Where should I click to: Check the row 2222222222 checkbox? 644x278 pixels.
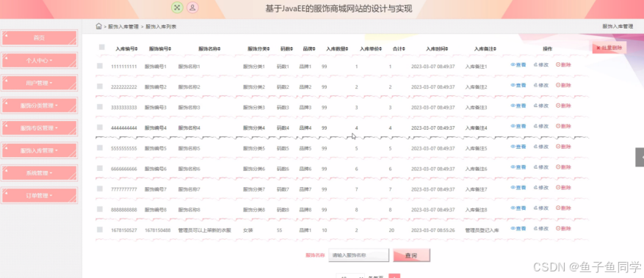click(100, 86)
